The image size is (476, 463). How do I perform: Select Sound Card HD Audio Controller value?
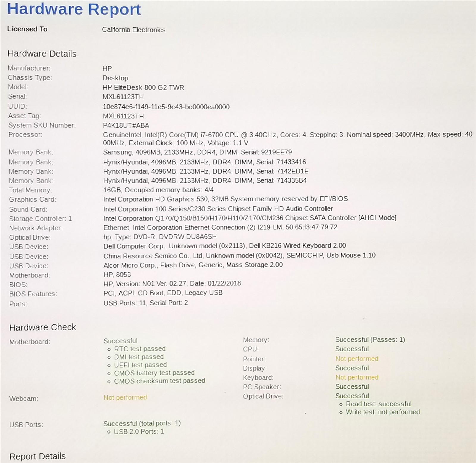click(218, 209)
